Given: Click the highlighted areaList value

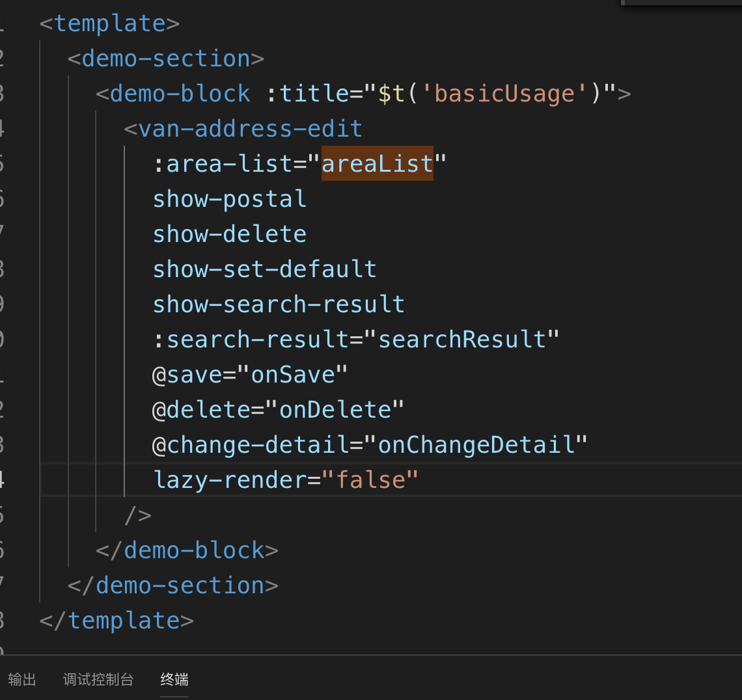Looking at the screenshot, I should (377, 163).
